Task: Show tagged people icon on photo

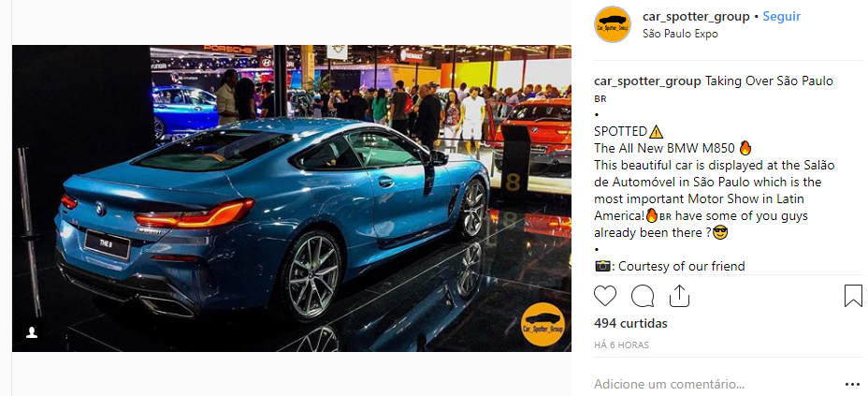Action: (32, 332)
